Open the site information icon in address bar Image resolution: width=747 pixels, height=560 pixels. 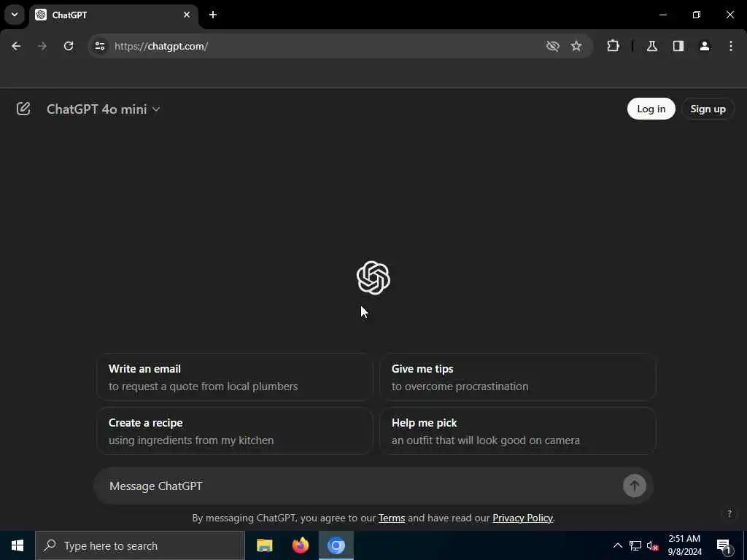[99, 46]
